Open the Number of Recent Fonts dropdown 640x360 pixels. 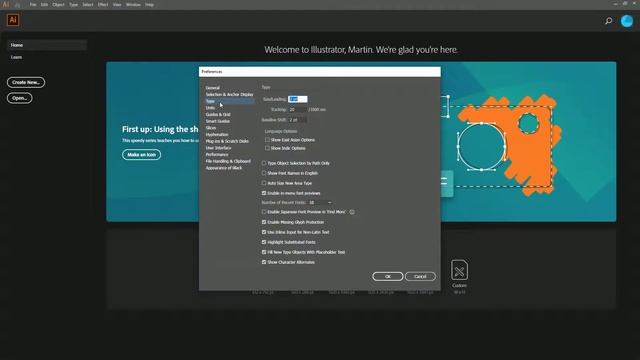pyautogui.click(x=320, y=202)
